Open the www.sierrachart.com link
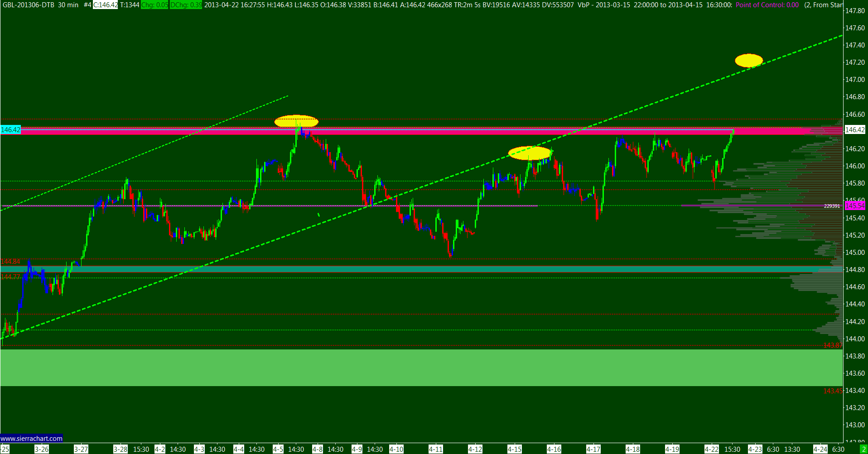Viewport: 868px width, 454px height. [x=32, y=438]
